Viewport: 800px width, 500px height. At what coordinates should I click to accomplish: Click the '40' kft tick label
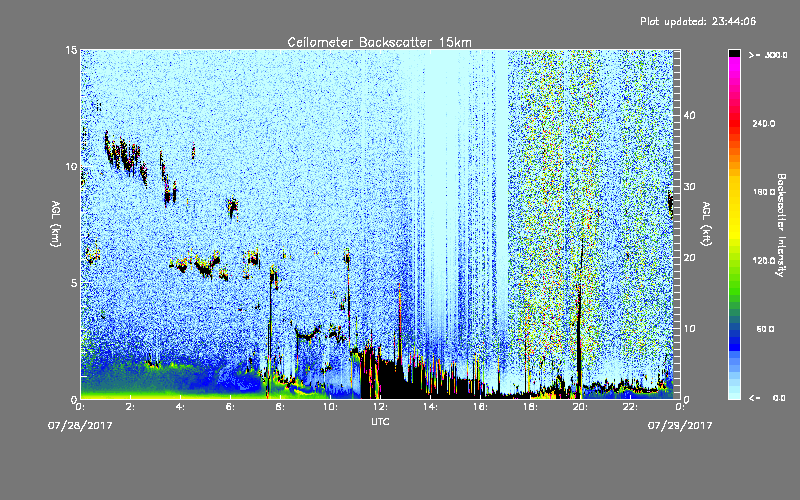pos(689,115)
